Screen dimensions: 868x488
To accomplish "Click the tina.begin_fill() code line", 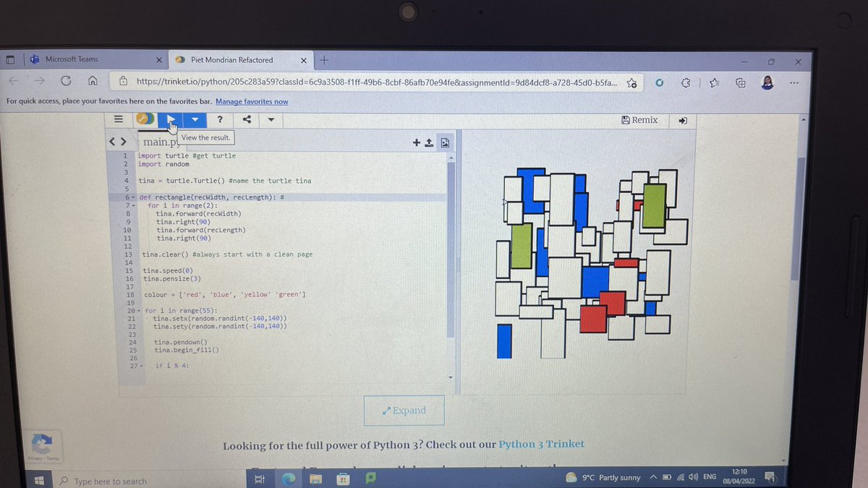I will (187, 350).
